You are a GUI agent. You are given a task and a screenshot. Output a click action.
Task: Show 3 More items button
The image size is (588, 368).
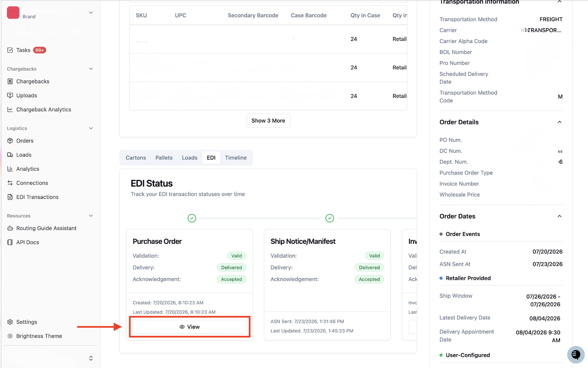(x=268, y=121)
